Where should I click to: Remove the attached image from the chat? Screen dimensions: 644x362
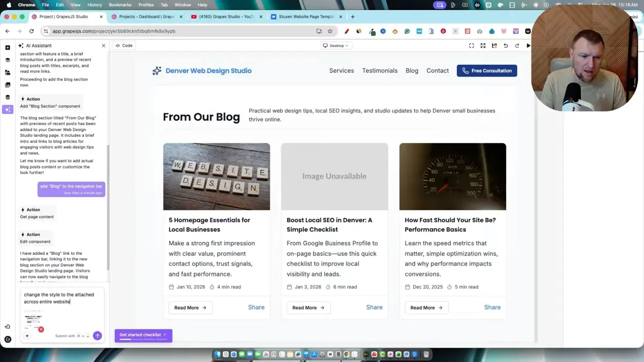[41, 329]
